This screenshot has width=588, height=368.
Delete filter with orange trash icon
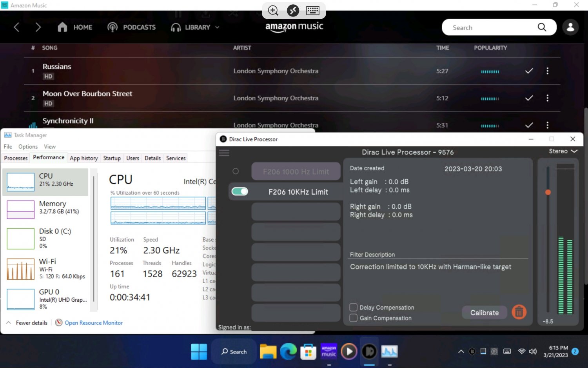tap(519, 312)
